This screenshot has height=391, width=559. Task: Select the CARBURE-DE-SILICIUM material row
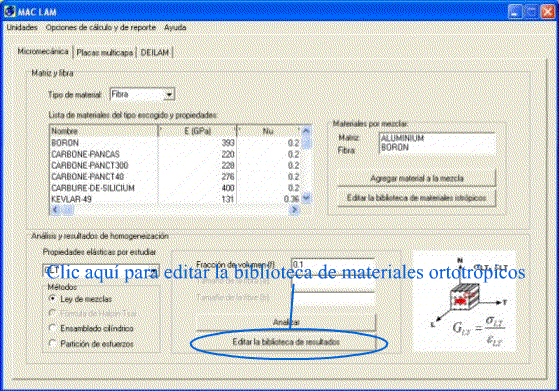pyautogui.click(x=175, y=188)
